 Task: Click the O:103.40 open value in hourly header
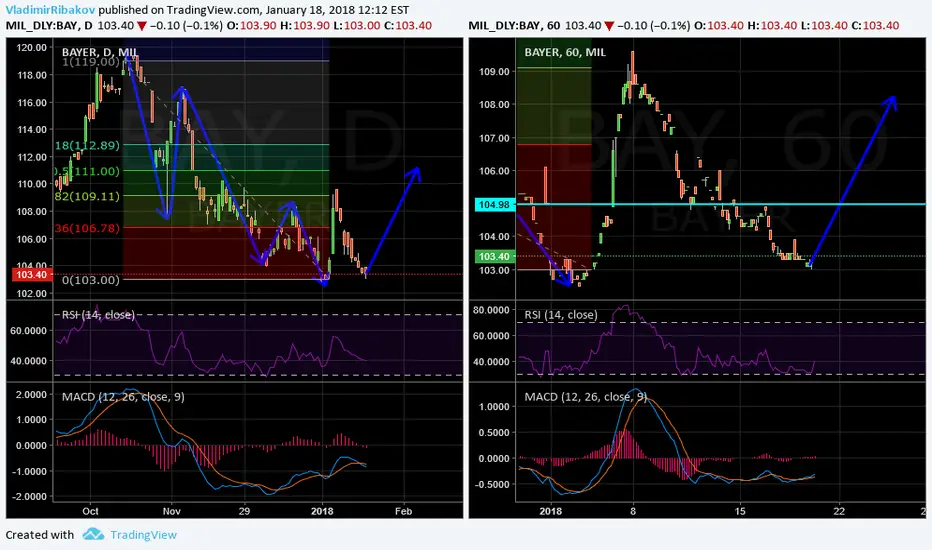tap(718, 26)
